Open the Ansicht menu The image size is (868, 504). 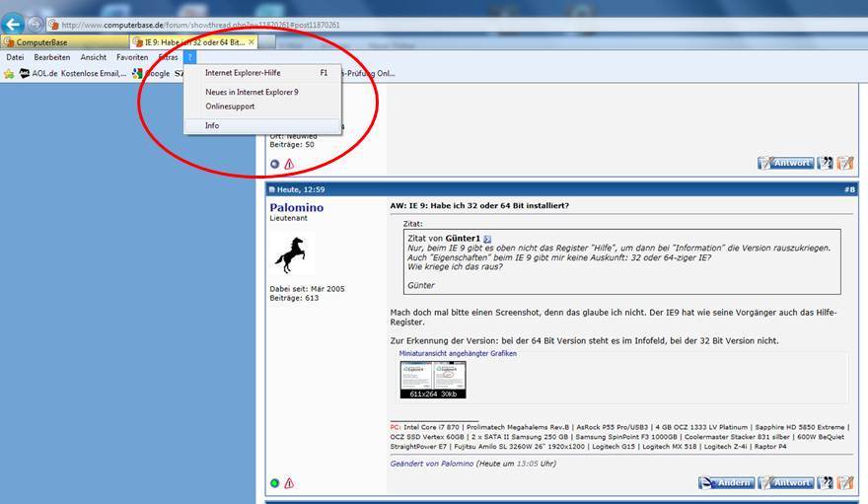[93, 57]
